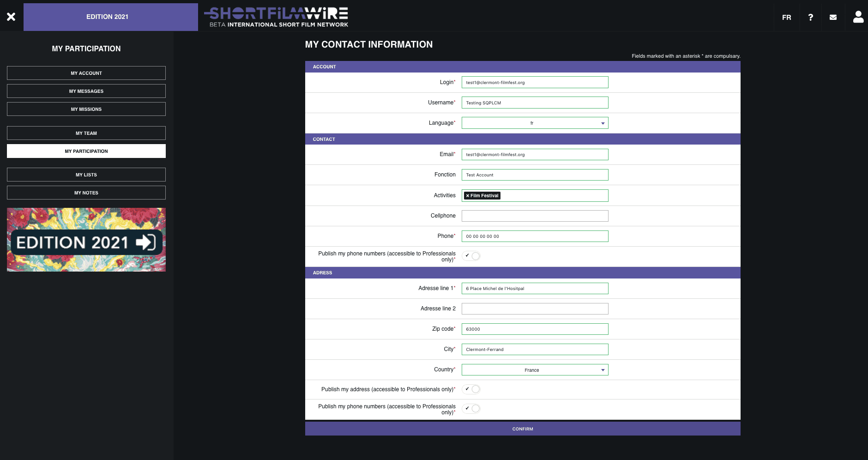Click the Email field
This screenshot has width=868, height=460.
click(535, 155)
